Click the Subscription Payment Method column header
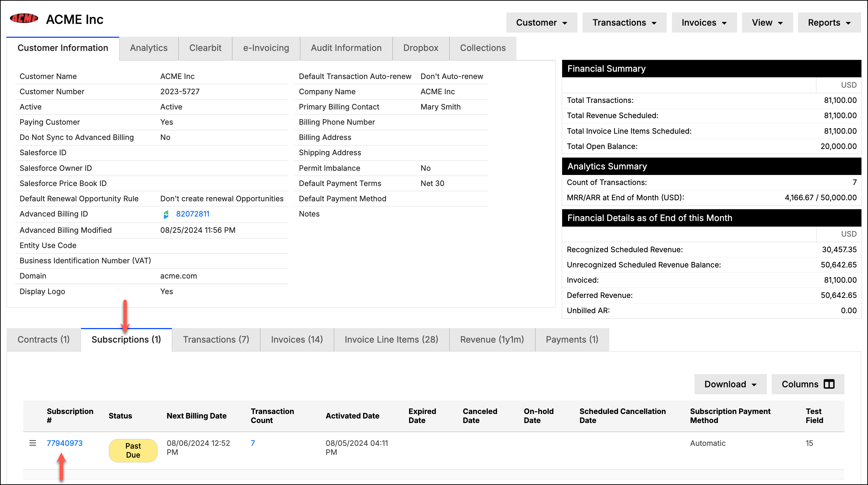Image resolution: width=868 pixels, height=485 pixels. pos(730,416)
